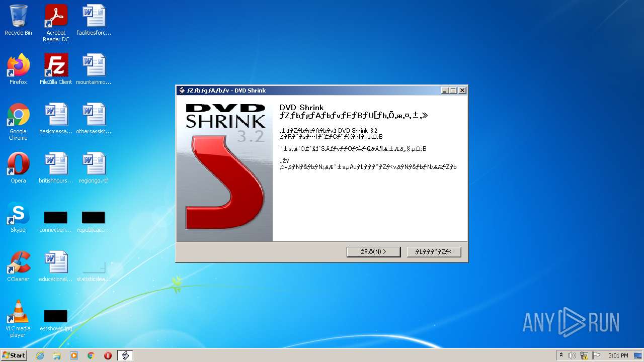Select the republicacc file icon

tap(94, 221)
